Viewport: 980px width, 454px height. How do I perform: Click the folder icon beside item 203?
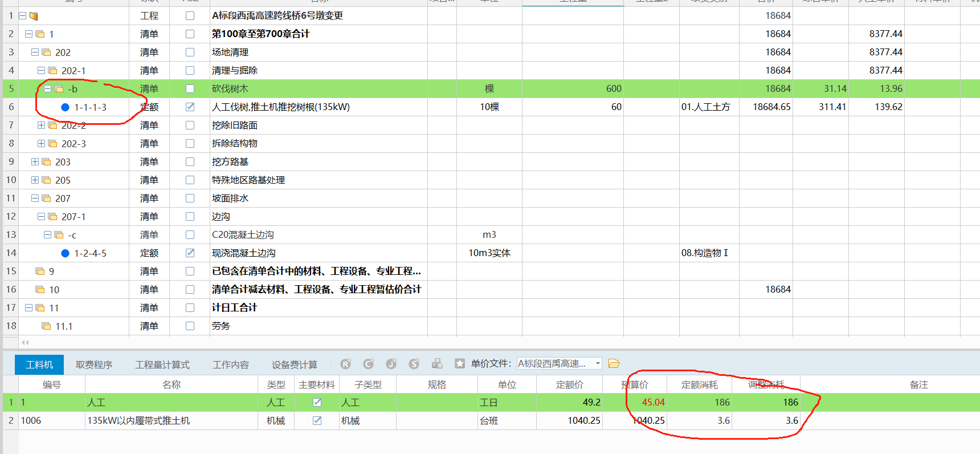tap(46, 162)
